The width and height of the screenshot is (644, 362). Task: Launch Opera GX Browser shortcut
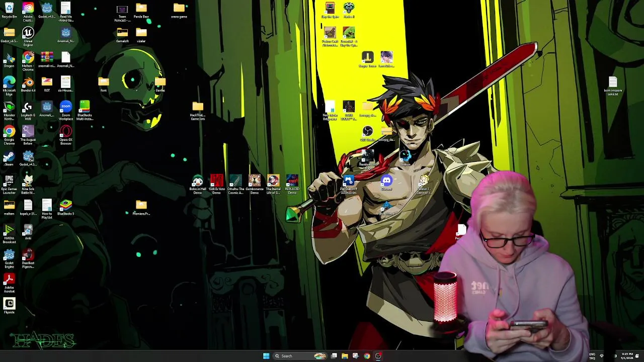pyautogui.click(x=66, y=135)
